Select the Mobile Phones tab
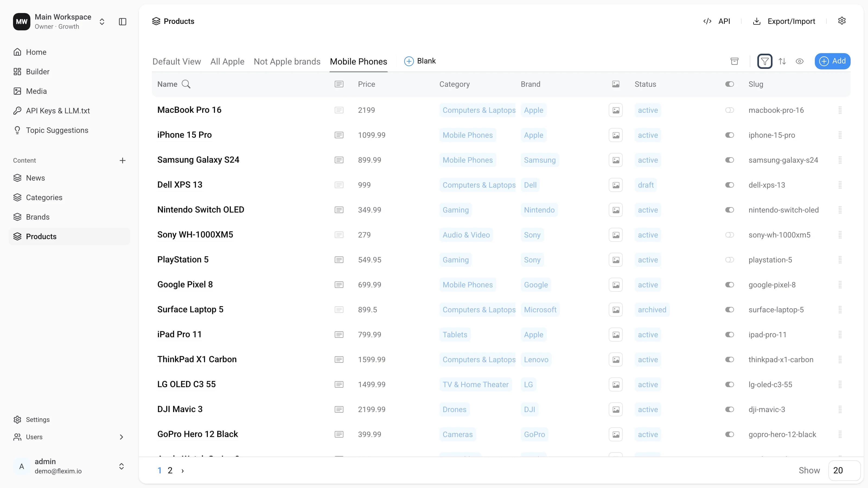Image resolution: width=868 pixels, height=488 pixels. [359, 62]
